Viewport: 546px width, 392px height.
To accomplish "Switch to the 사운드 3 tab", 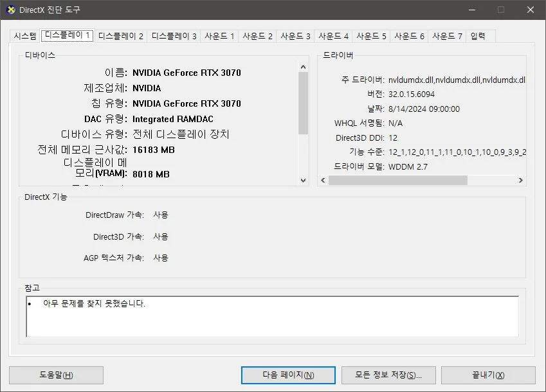I will 295,36.
